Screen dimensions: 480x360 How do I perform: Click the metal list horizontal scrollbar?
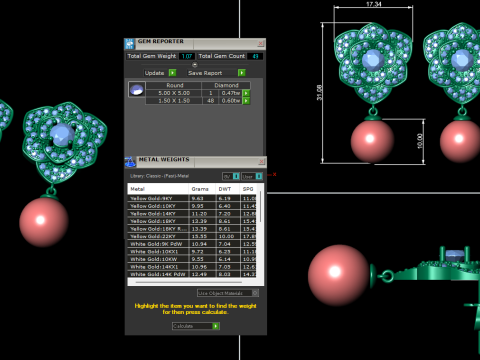pos(189,282)
